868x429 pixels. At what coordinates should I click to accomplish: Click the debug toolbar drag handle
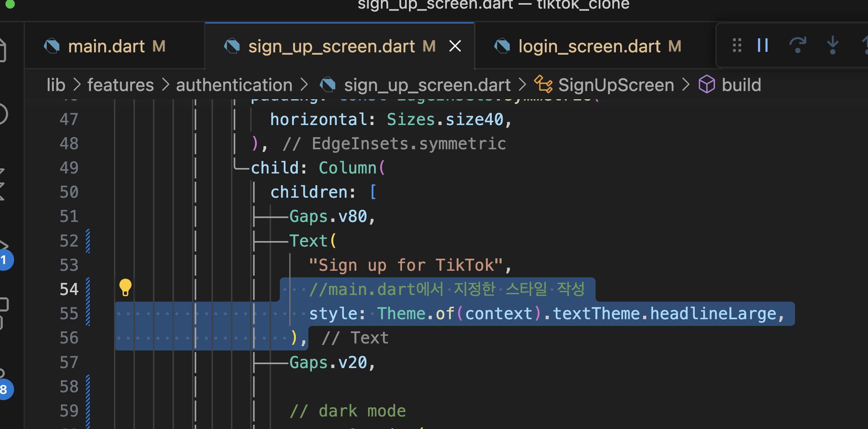click(737, 45)
